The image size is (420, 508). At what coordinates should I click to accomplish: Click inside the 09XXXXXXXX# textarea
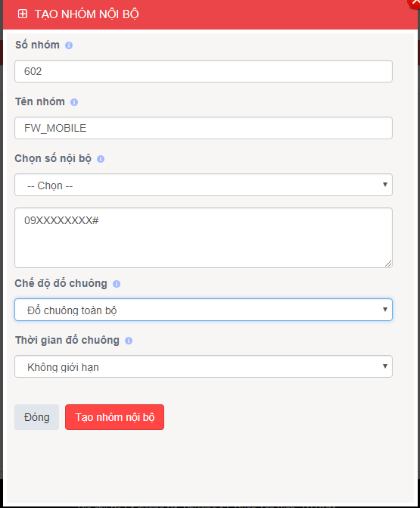tap(204, 238)
